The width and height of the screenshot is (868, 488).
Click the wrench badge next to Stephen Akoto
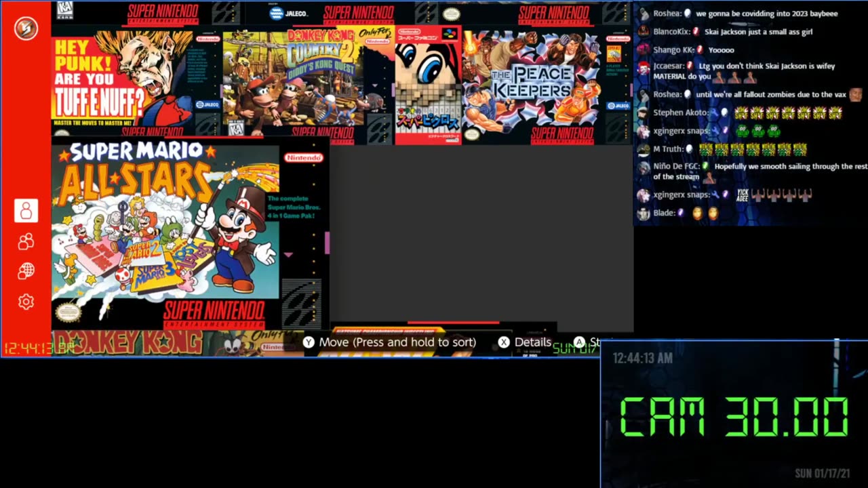714,113
